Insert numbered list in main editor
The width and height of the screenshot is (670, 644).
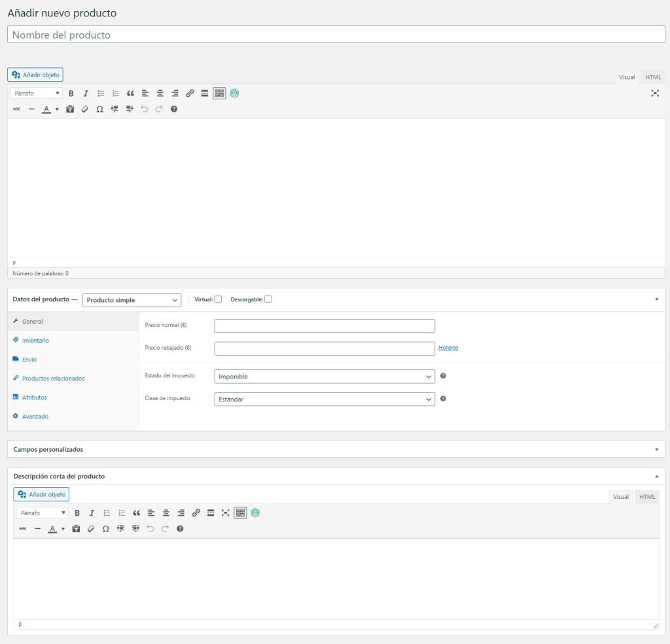pyautogui.click(x=115, y=93)
